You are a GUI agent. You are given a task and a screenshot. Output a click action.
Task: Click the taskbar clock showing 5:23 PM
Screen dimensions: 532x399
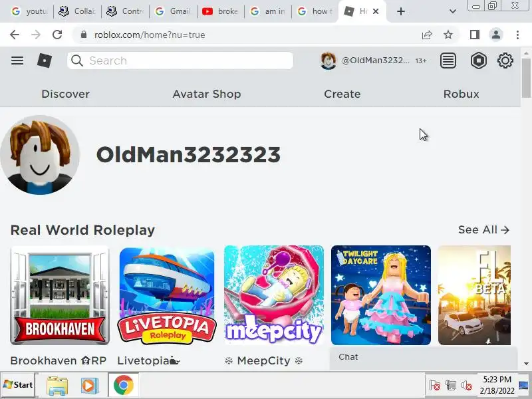(497, 385)
